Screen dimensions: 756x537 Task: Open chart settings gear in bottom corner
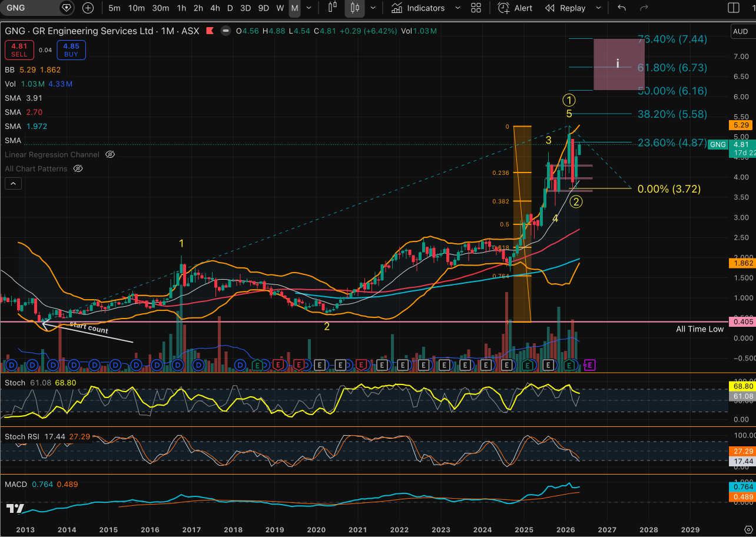pos(748,529)
